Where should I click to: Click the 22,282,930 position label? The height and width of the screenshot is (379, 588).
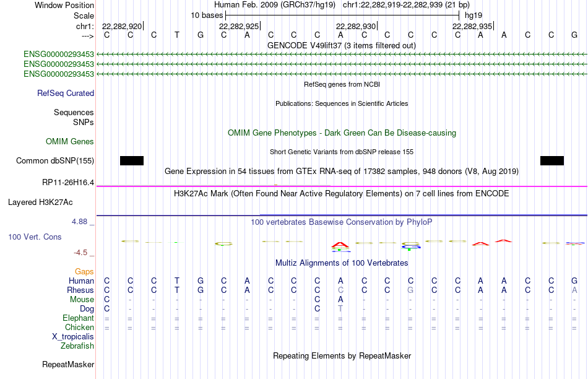[x=356, y=26]
